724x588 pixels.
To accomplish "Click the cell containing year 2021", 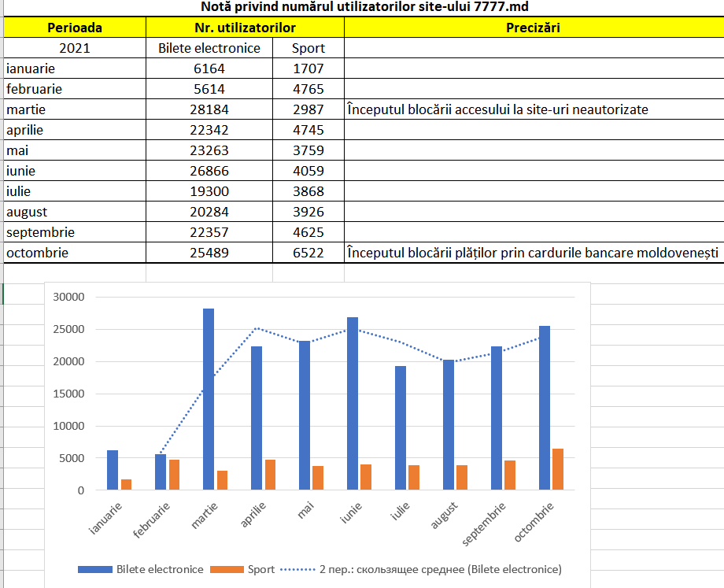I will pyautogui.click(x=75, y=48).
